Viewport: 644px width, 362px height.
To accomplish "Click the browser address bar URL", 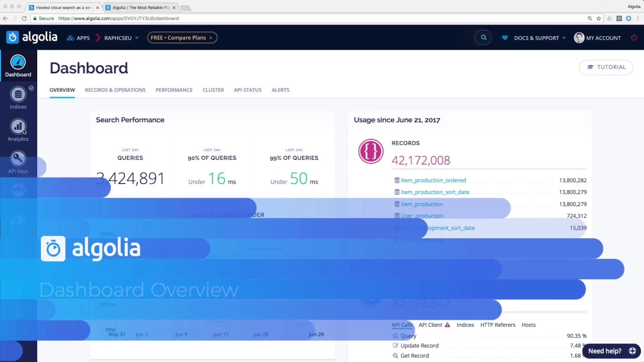I will pos(118,18).
